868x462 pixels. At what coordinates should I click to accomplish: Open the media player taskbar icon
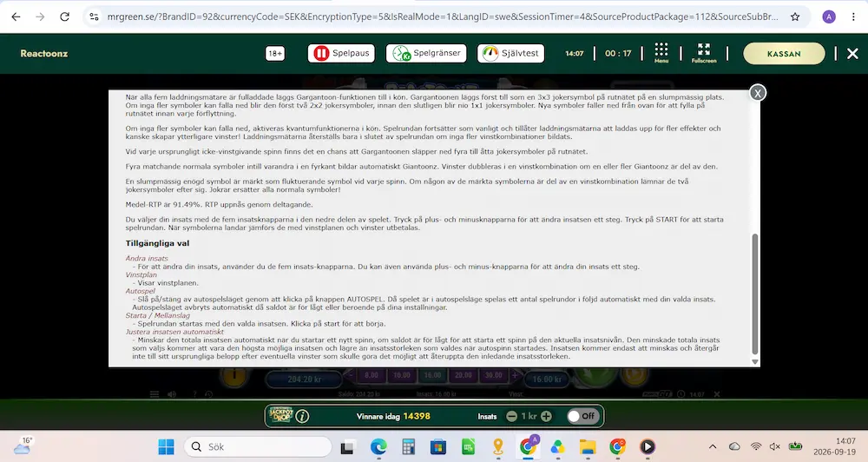[x=648, y=446]
